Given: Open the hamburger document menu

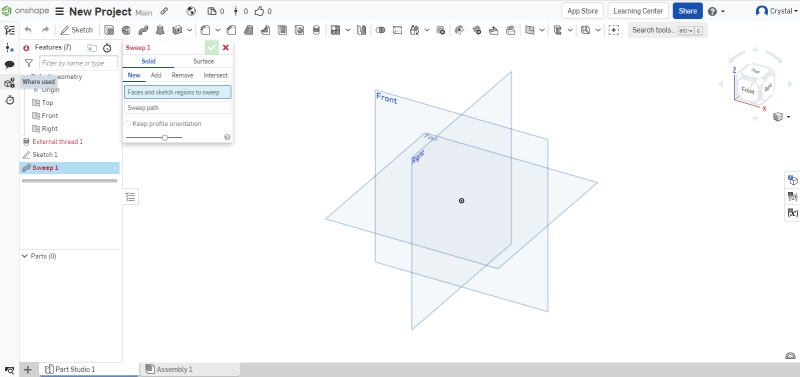Looking at the screenshot, I should click(x=60, y=11).
